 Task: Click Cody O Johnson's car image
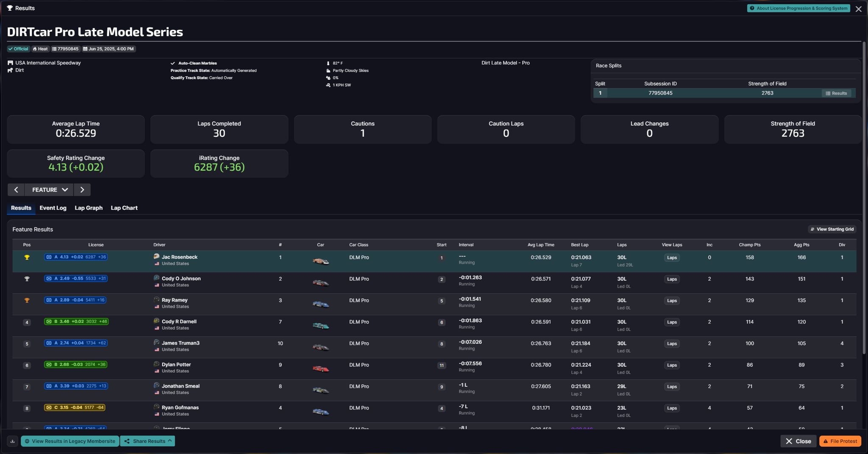tap(320, 282)
